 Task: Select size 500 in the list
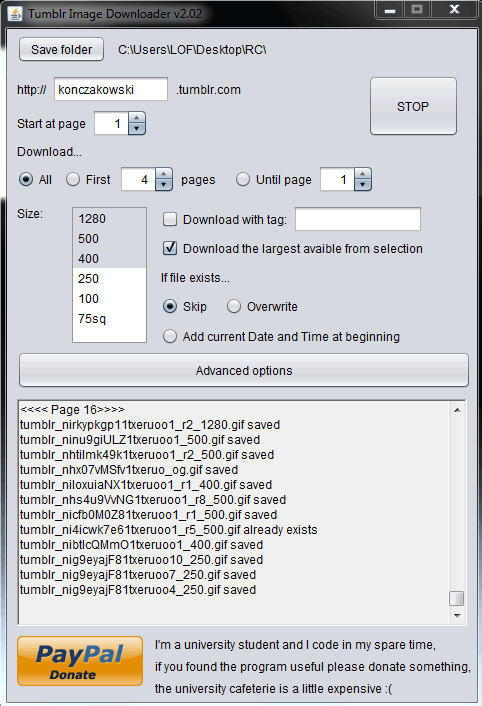point(109,238)
